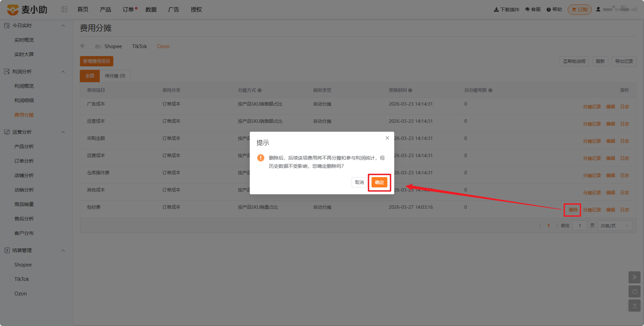
Task: Click the 下载插件 download icon
Action: tap(496, 10)
